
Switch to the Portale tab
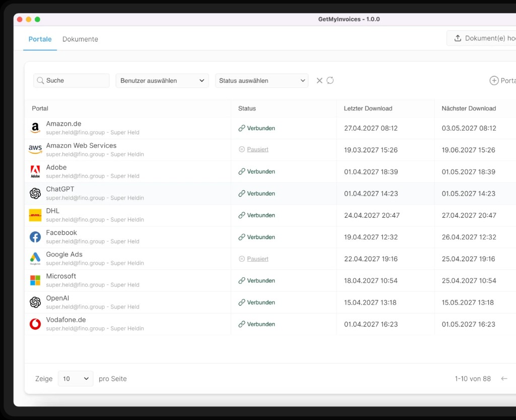coord(40,39)
